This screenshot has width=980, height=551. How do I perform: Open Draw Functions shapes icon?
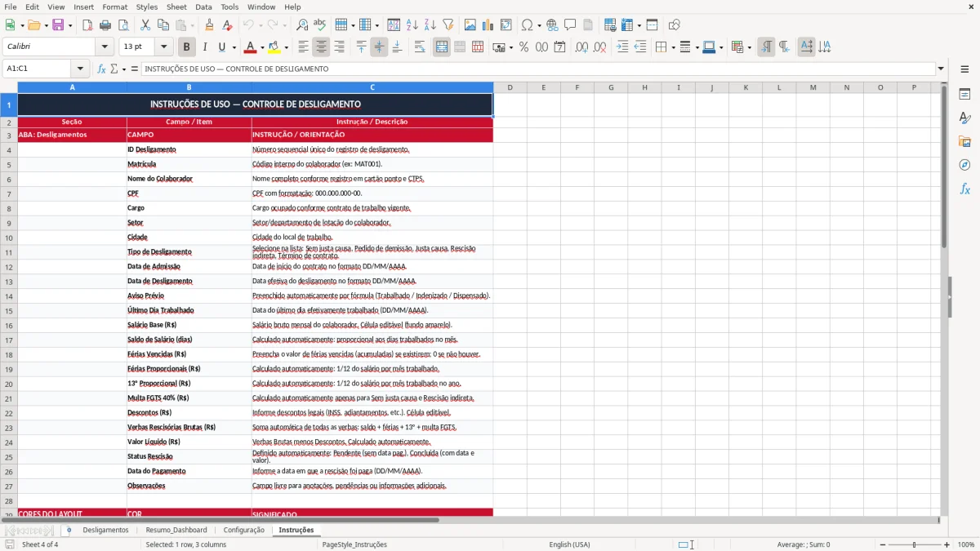pyautogui.click(x=675, y=25)
